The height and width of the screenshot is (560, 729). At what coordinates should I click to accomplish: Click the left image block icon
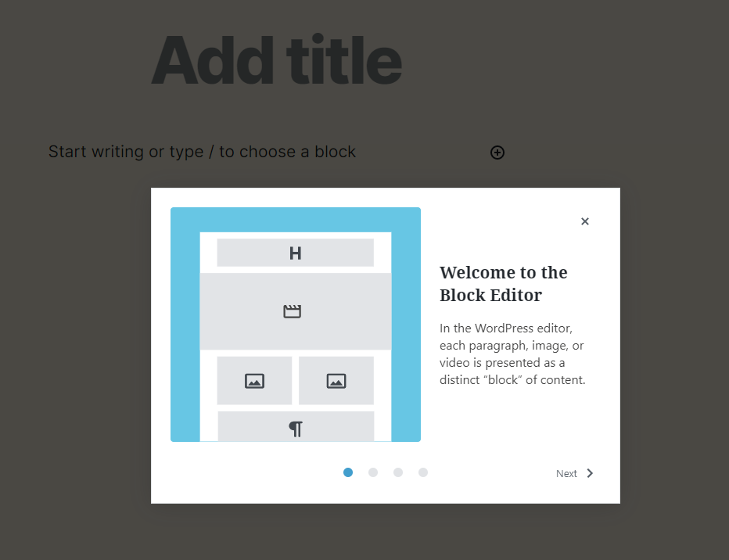254,381
